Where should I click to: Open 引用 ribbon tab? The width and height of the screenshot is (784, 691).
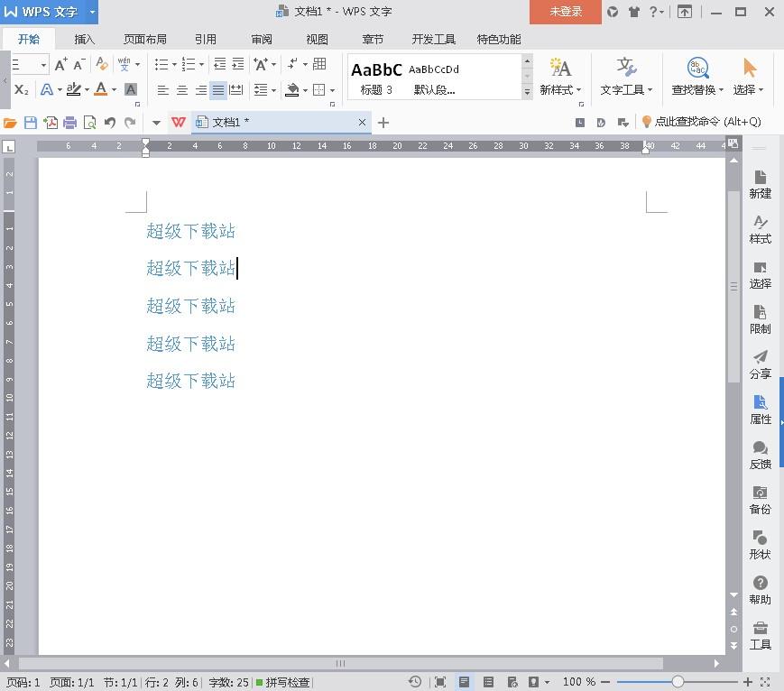click(x=206, y=39)
